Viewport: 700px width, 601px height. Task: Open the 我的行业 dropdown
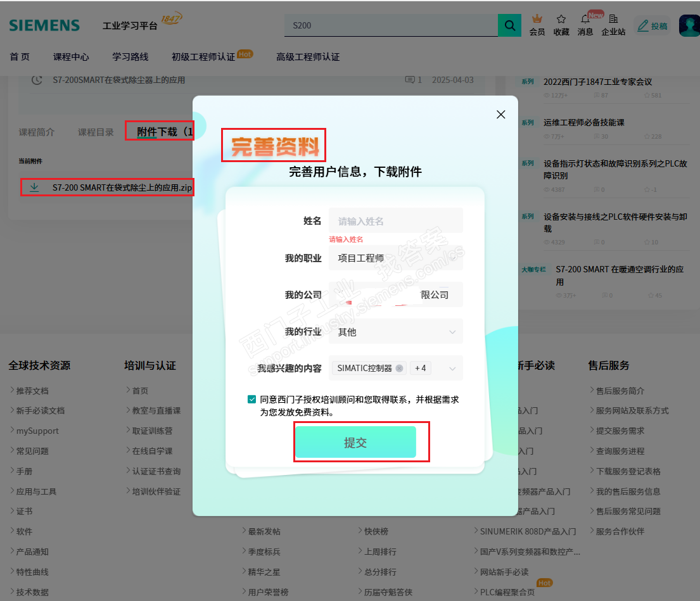pyautogui.click(x=395, y=331)
